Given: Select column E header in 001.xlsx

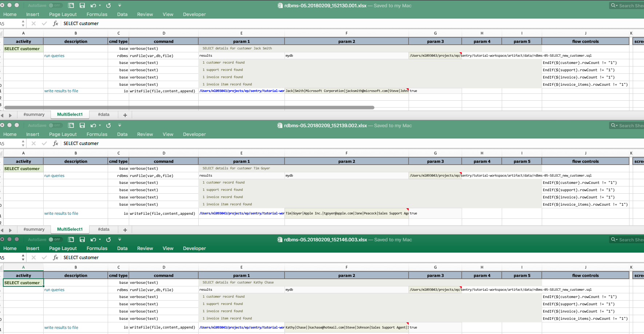Looking at the screenshot, I should coord(241,33).
